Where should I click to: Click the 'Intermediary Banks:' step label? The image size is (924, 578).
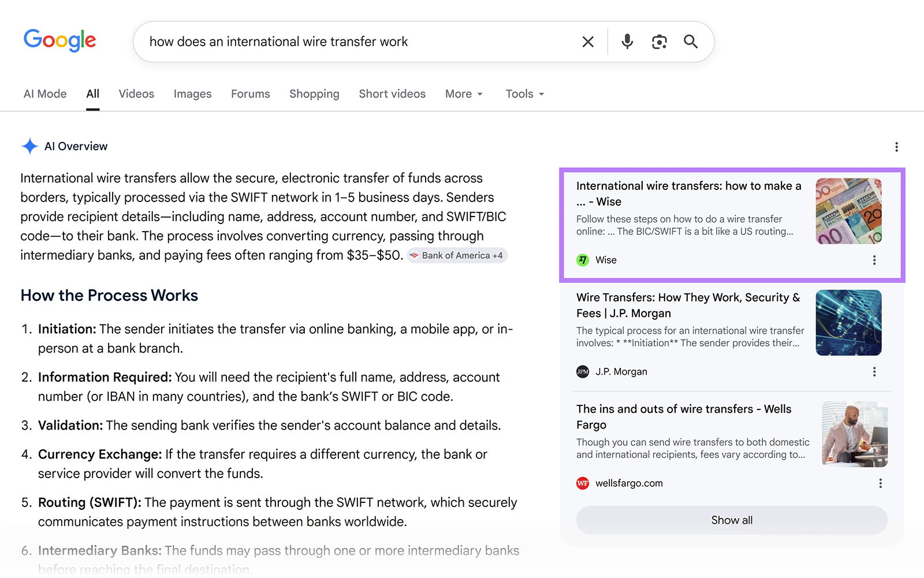[x=100, y=551]
